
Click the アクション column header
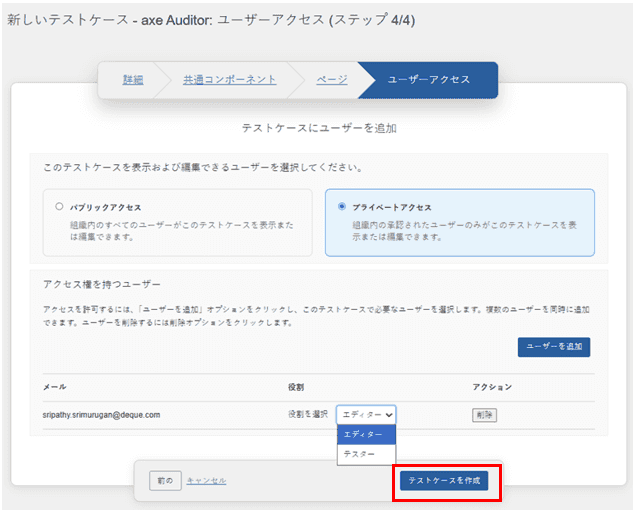(492, 385)
